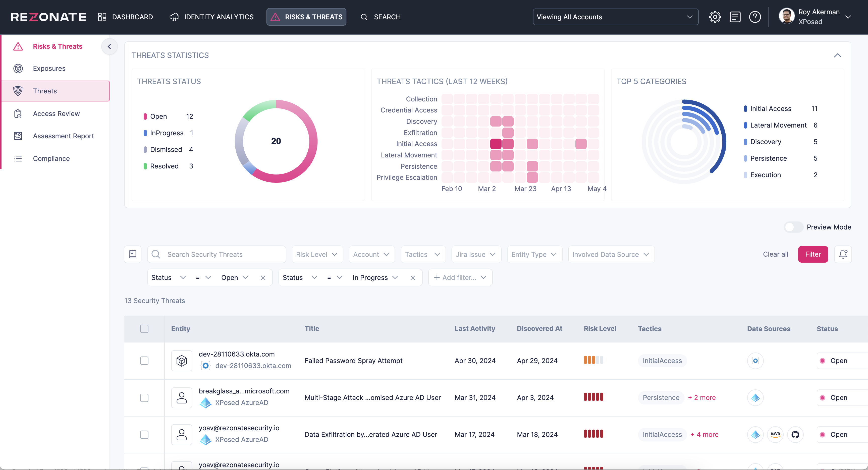Check the select-all checkbox in table header
868x470 pixels.
144,329
